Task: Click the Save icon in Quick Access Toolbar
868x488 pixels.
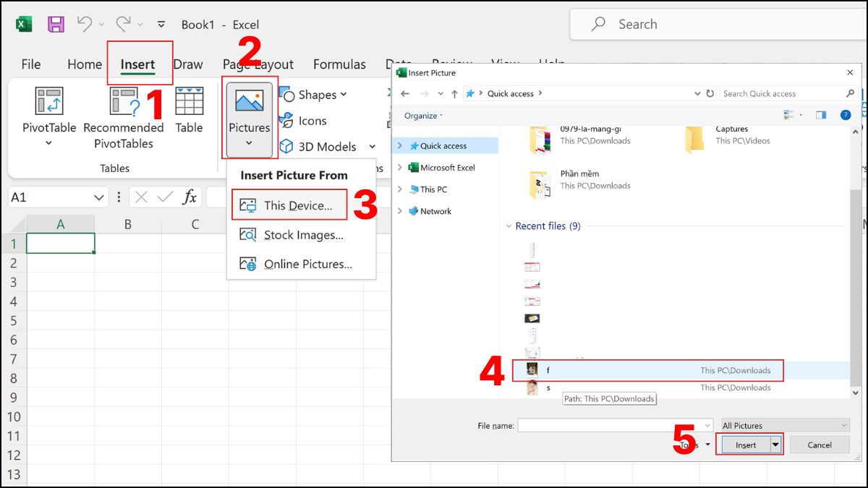Action: point(55,23)
